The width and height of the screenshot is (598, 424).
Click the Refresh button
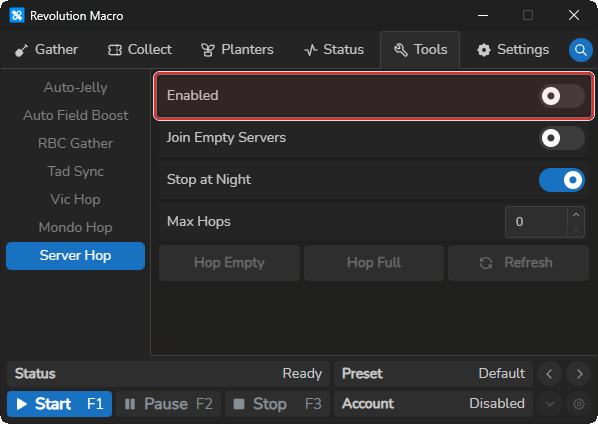click(x=518, y=263)
